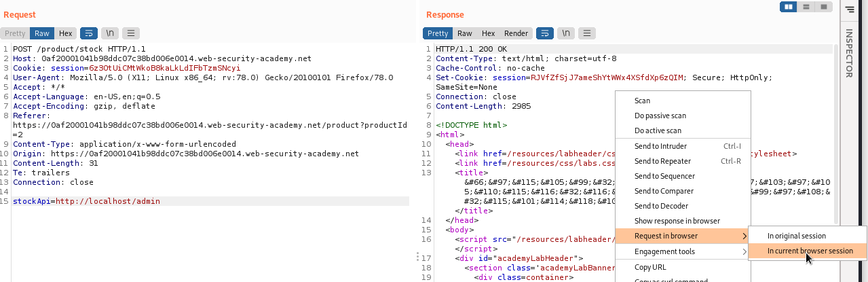Choose Do passive scan menu entry

coord(683,116)
